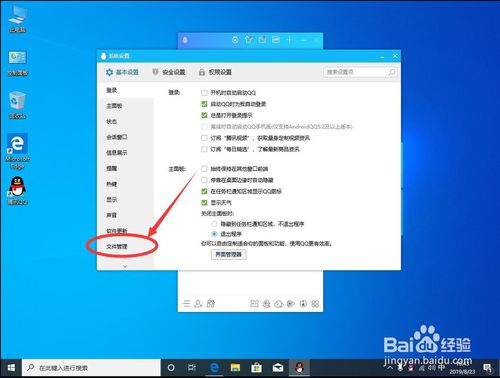Select the 登录 sidebar item
500x378 pixels.
click(125, 90)
